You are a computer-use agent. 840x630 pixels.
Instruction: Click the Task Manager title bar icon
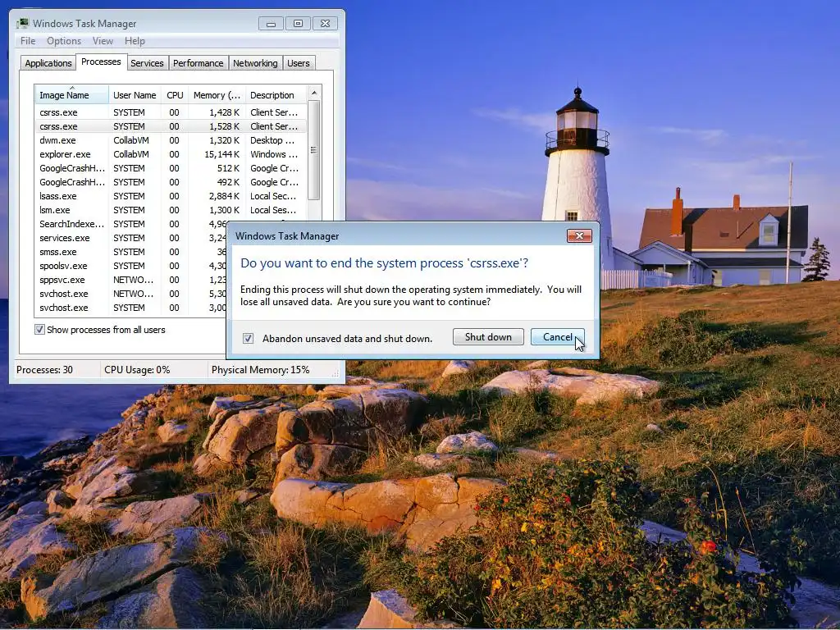(x=22, y=24)
